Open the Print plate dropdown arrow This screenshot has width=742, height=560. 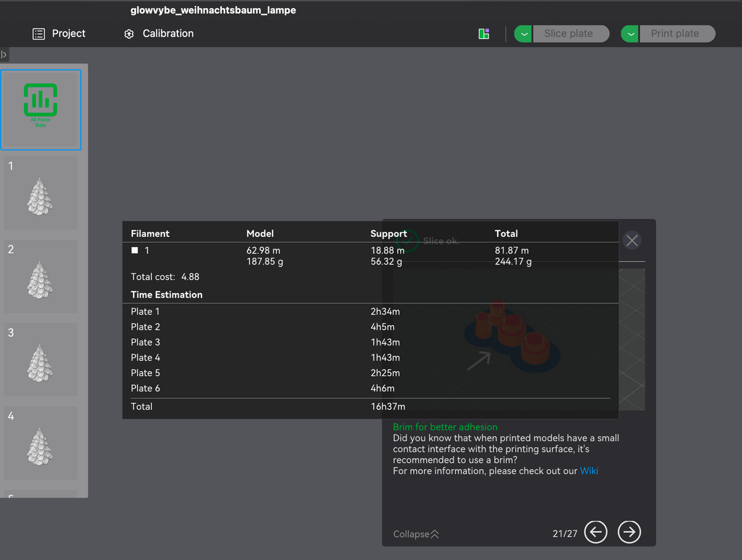[629, 34]
